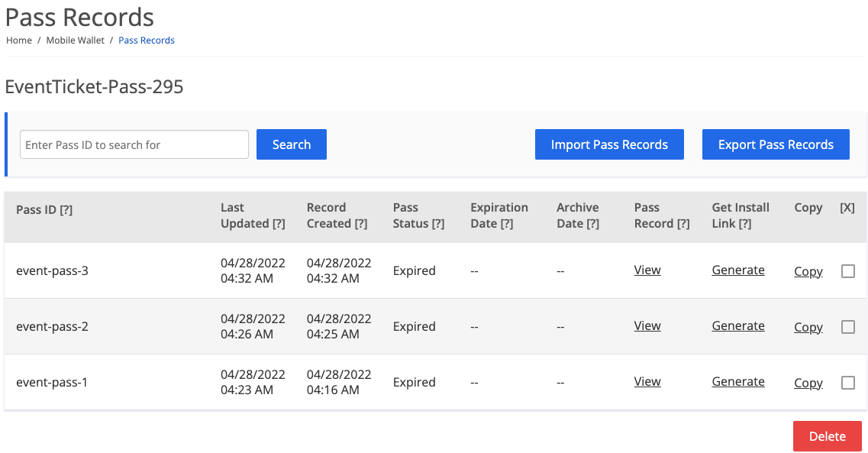
Task: Check the checkbox for event-pass-3
Action: pyautogui.click(x=847, y=271)
